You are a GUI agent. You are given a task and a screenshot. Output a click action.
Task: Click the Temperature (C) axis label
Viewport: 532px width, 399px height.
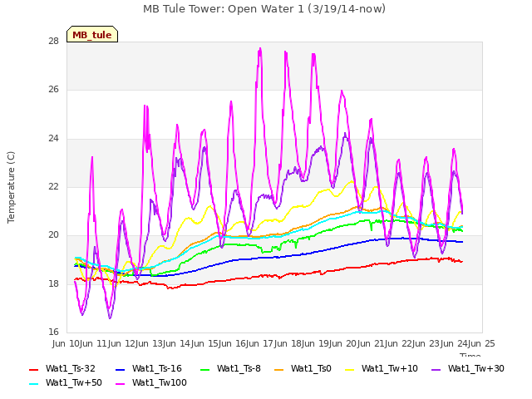11,187
